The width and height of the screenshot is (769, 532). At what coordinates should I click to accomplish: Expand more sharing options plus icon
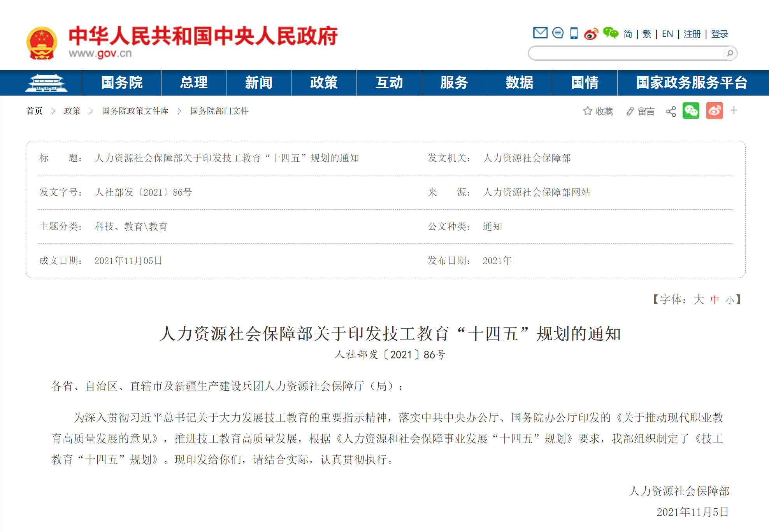point(734,110)
